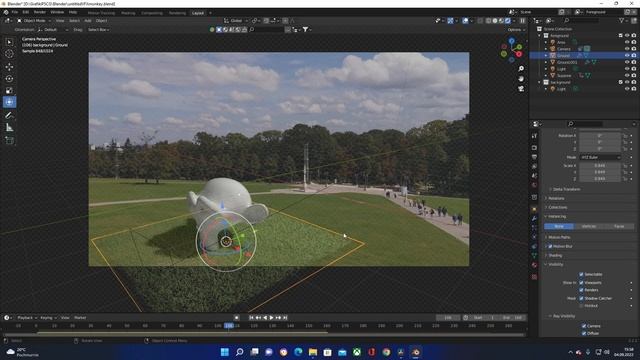The width and height of the screenshot is (640, 360).
Task: Expand the Motion Paths panel
Action: (x=559, y=237)
